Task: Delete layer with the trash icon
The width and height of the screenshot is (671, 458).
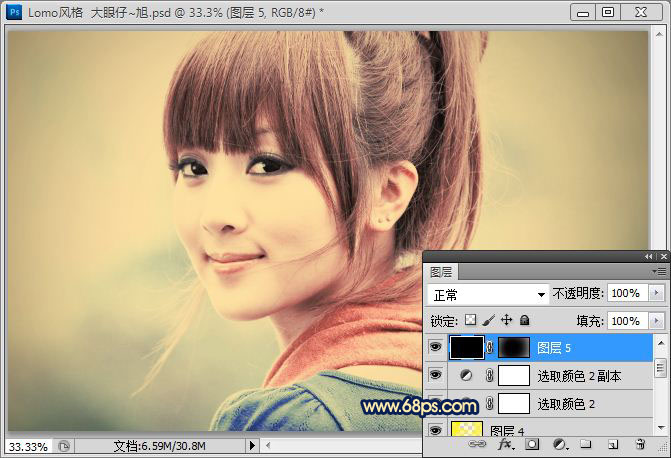Action: coord(640,444)
